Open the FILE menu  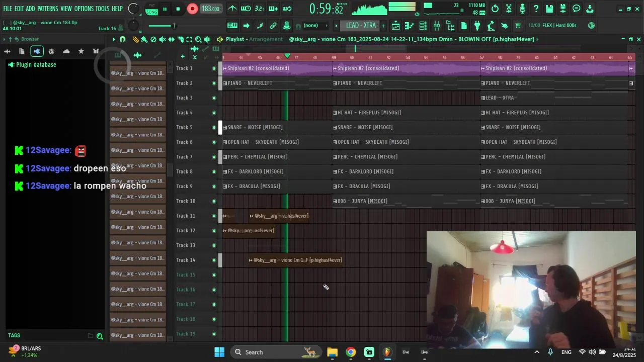coord(8,9)
